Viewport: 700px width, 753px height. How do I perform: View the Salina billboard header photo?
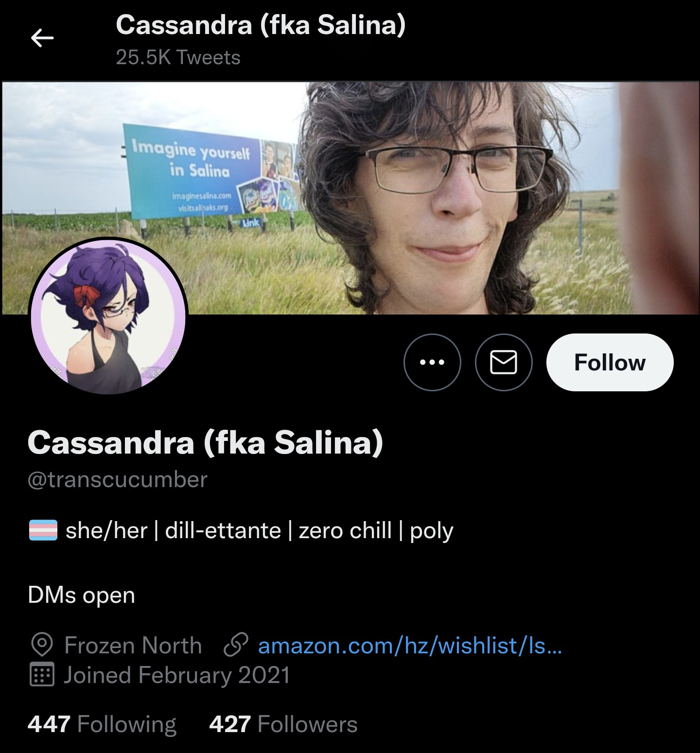(350, 197)
